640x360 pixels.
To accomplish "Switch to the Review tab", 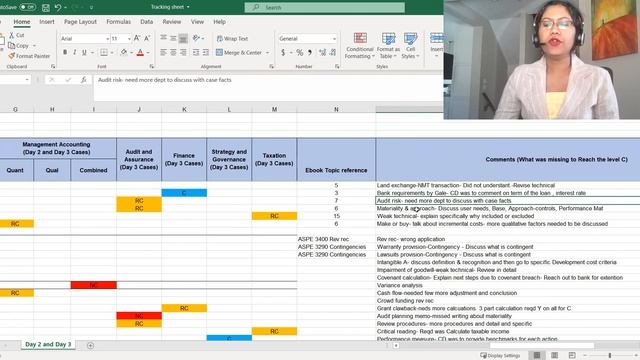I will point(171,22).
